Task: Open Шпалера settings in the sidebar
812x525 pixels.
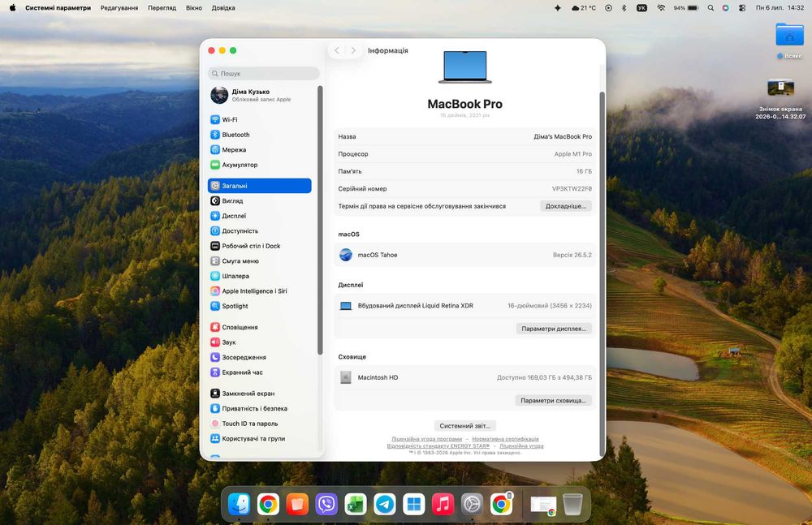Action: point(260,276)
